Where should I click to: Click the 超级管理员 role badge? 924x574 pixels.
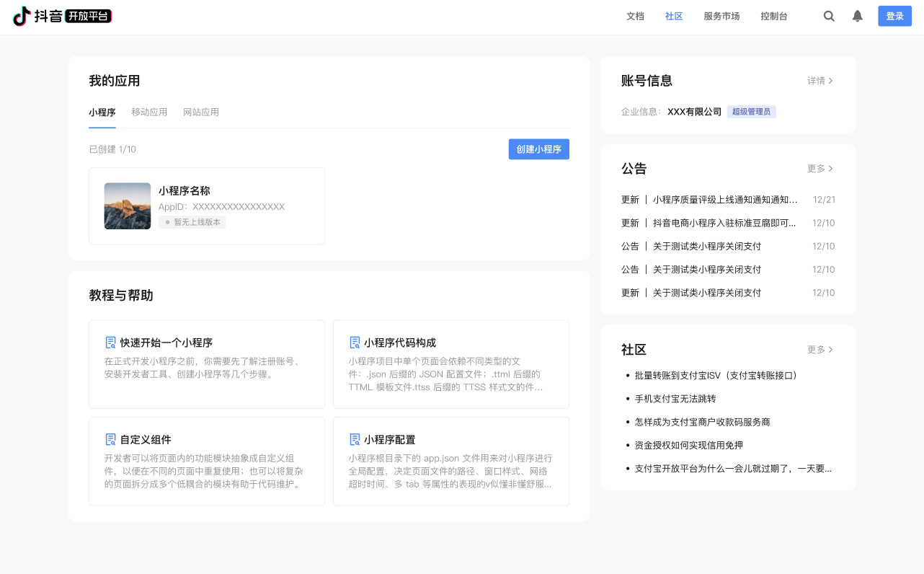(751, 112)
